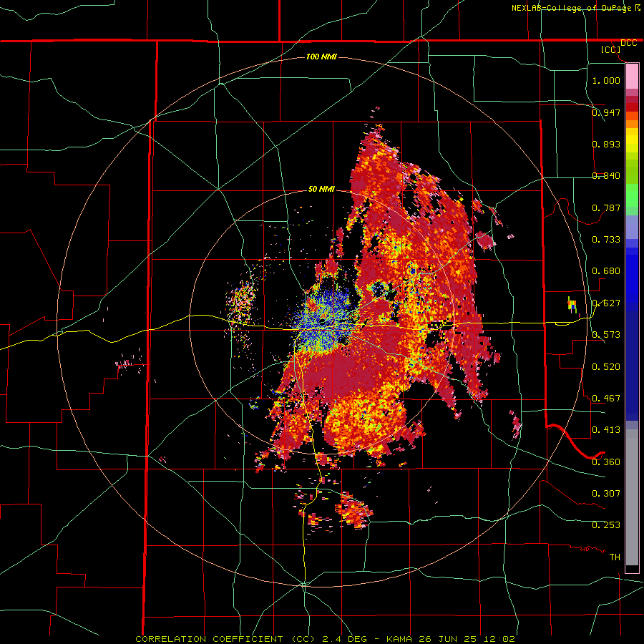Click the TH label on legend
Screen dimensions: 644x644
tap(615, 557)
